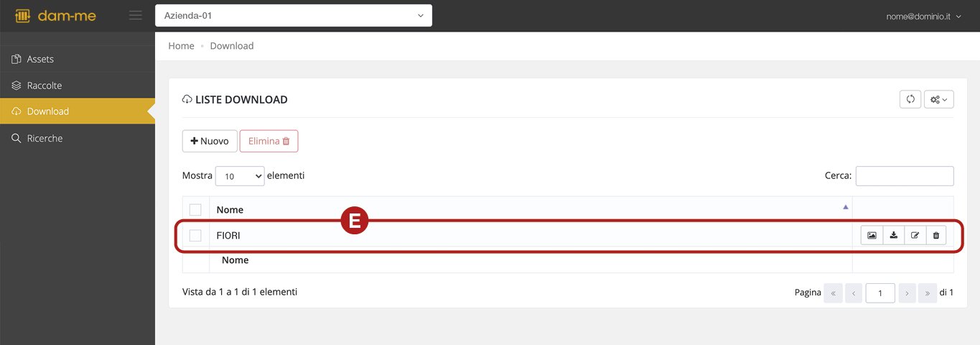Open the Azienda-01 company dropdown
Screen dimensions: 980x345
click(294, 15)
